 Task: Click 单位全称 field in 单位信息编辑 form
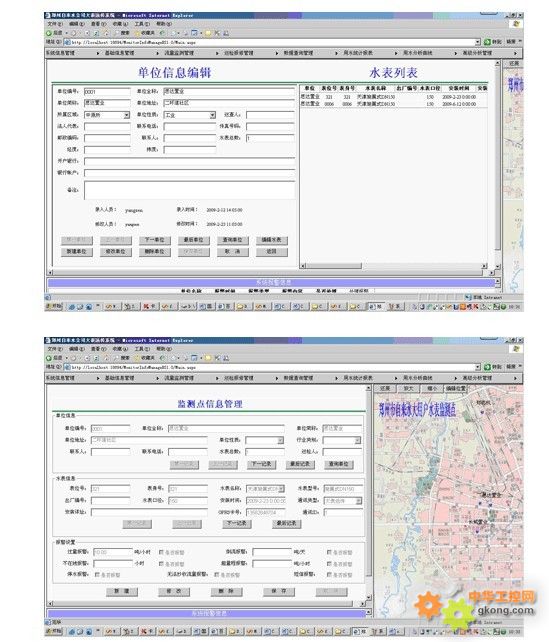pos(229,91)
